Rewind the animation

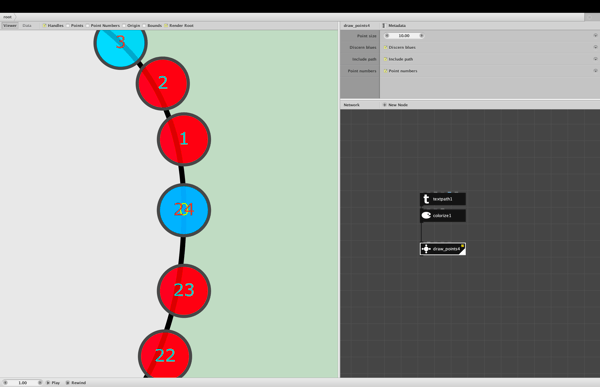point(76,382)
